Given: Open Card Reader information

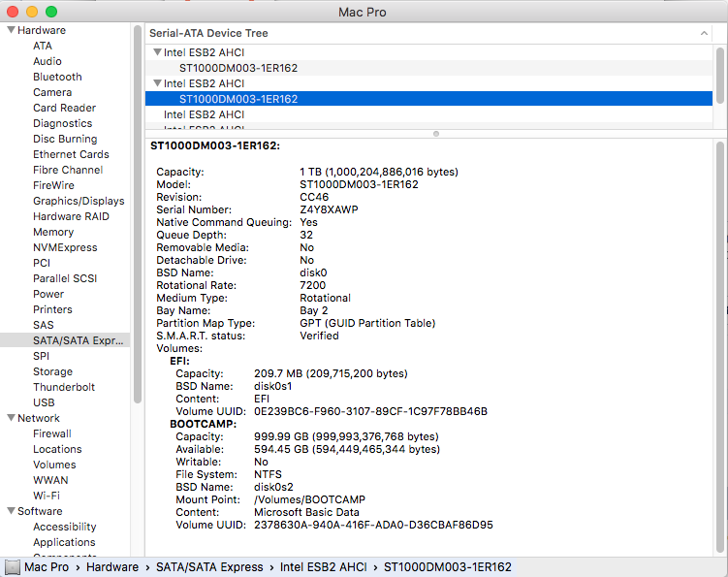Looking at the screenshot, I should 64,108.
